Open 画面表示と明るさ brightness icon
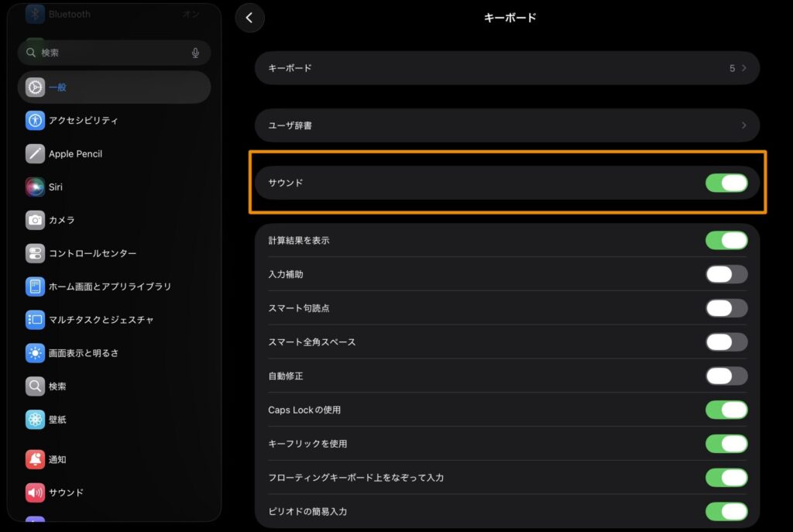 [35, 353]
